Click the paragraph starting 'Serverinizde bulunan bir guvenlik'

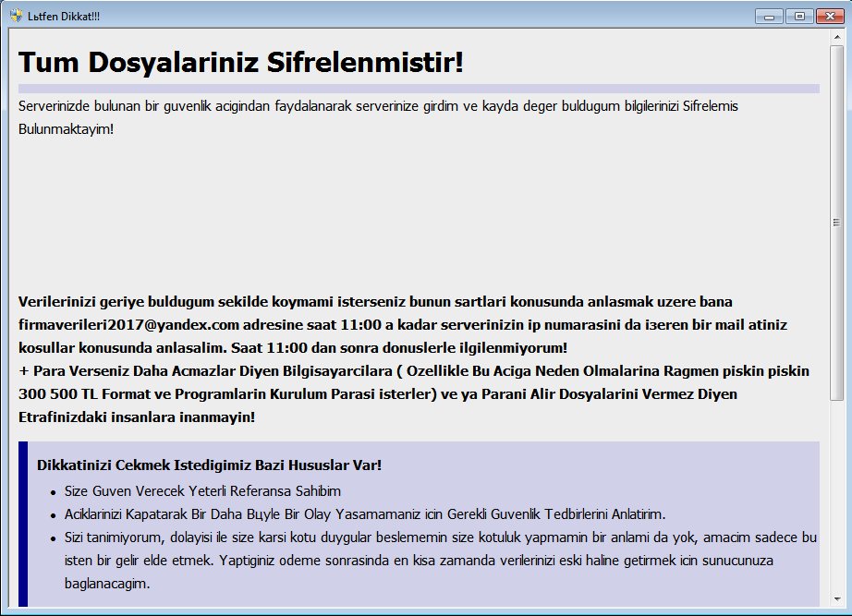378,117
